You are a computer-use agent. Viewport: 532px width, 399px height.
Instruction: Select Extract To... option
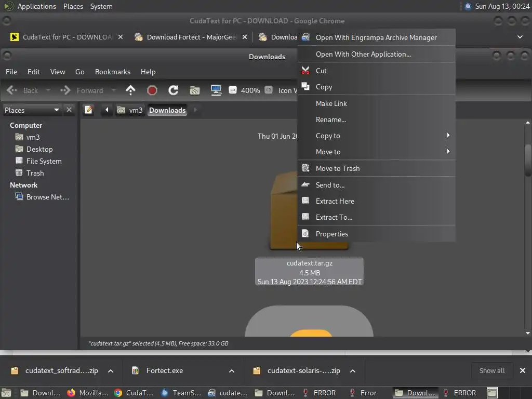(376, 217)
